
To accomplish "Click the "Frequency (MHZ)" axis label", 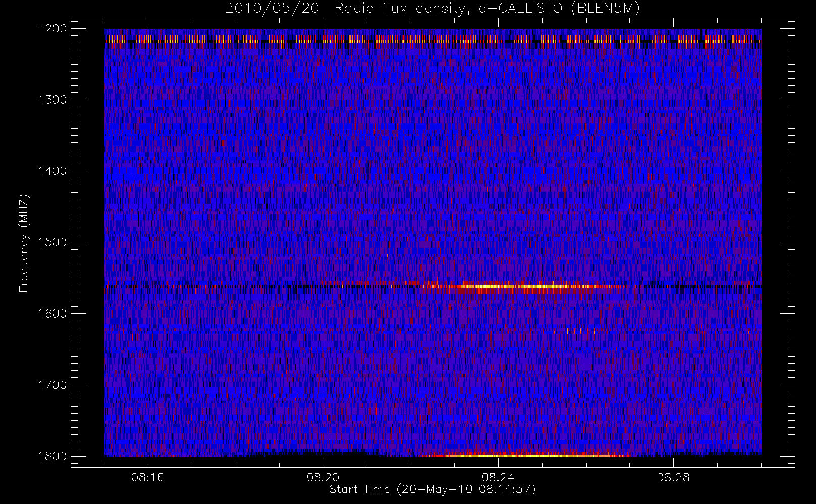I will click(x=23, y=243).
